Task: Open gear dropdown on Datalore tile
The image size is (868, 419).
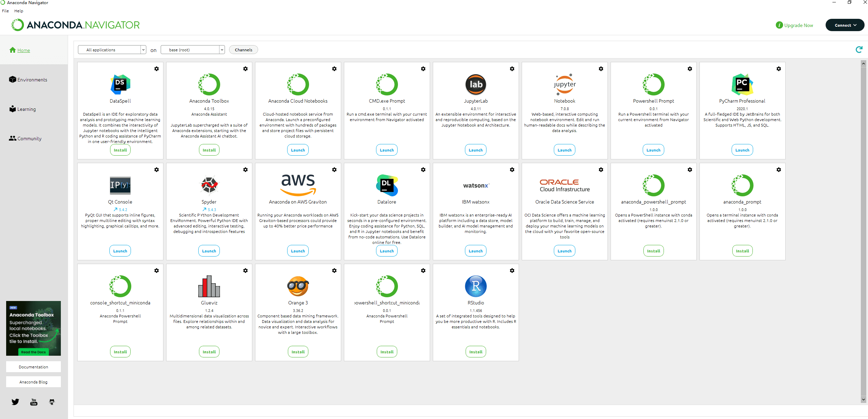Action: click(423, 170)
